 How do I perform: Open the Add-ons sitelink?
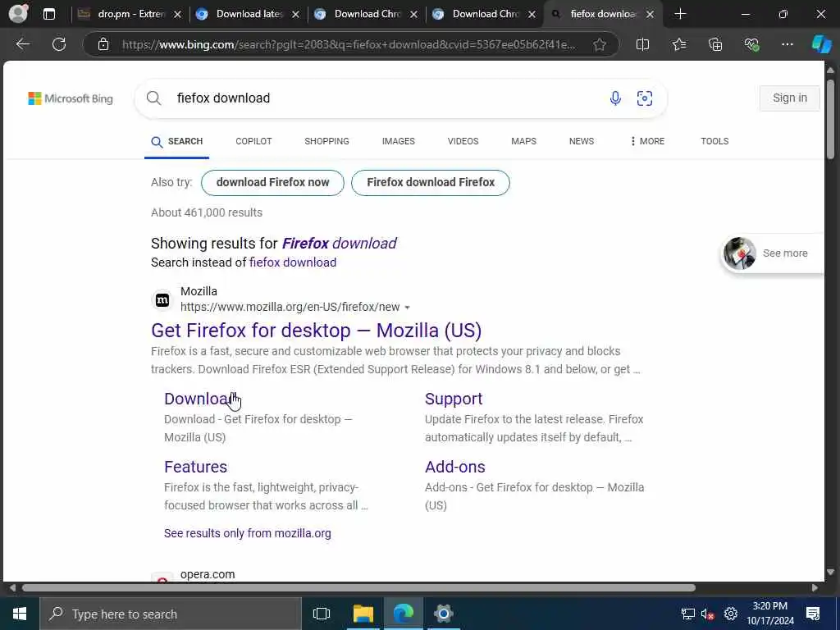click(454, 467)
